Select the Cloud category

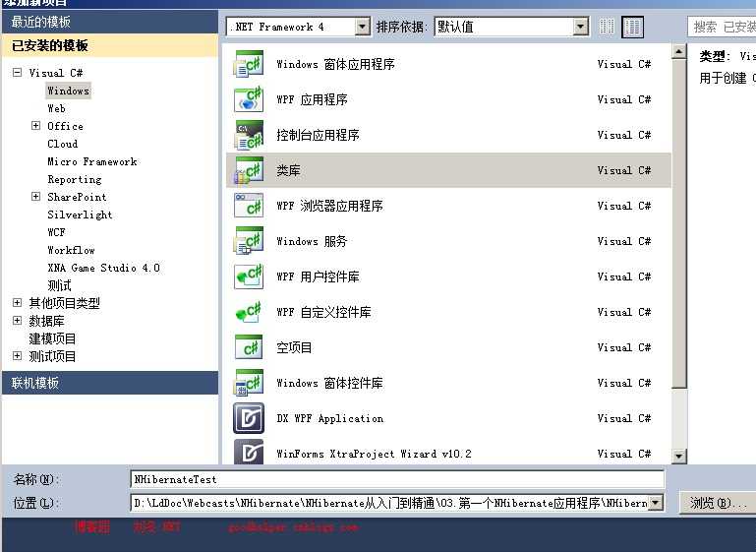[63, 144]
